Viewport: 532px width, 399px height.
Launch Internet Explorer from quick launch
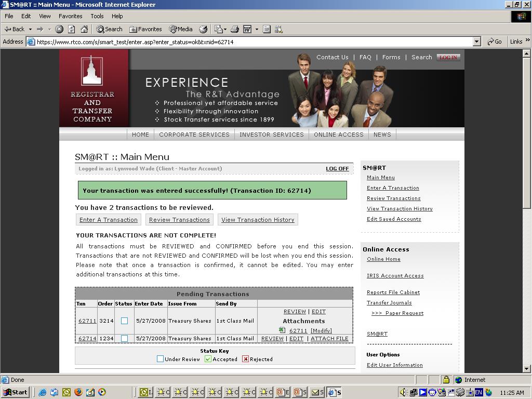pos(43,392)
